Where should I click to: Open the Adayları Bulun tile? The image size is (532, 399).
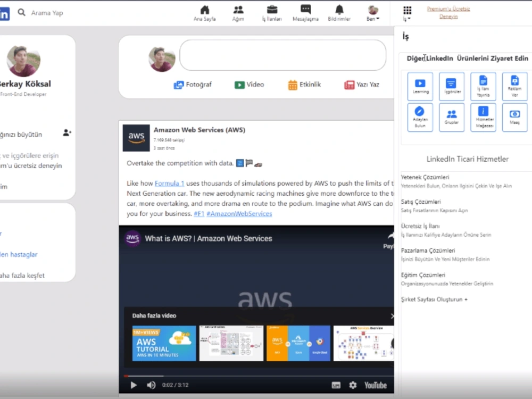click(x=420, y=118)
